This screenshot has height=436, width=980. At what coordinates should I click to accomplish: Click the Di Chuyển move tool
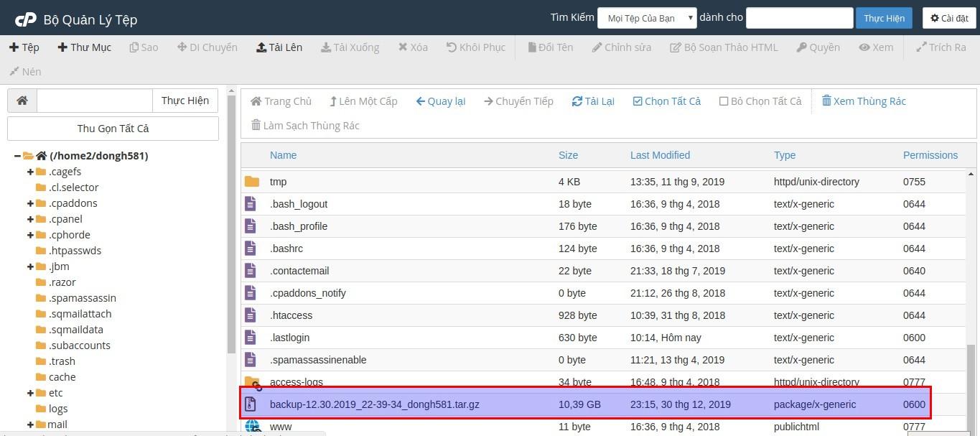pos(207,47)
